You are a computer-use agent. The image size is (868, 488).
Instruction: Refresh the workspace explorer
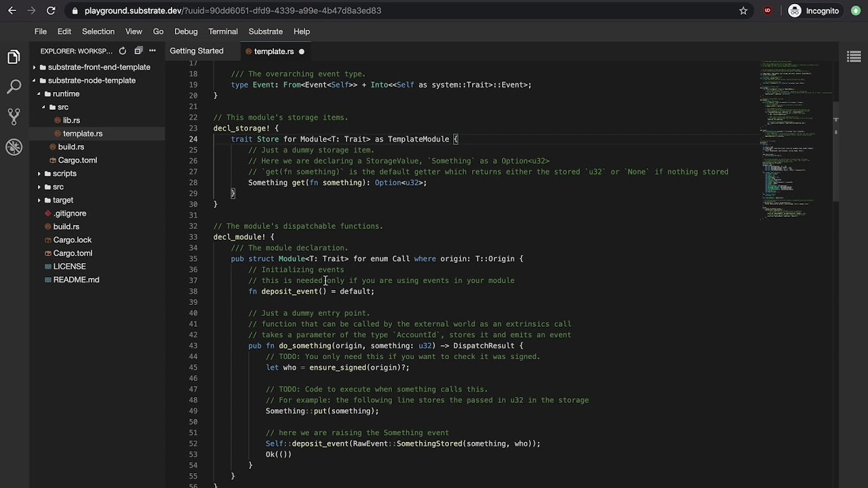click(x=123, y=51)
